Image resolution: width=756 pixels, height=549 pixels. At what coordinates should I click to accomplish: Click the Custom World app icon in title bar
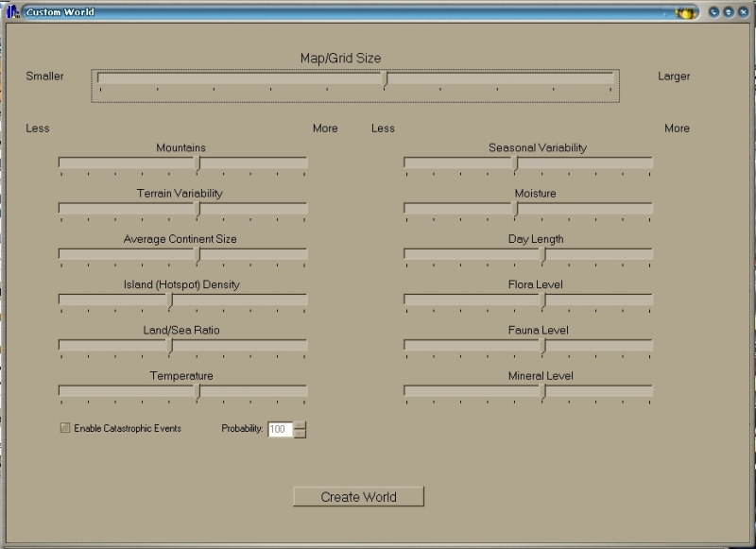pyautogui.click(x=13, y=12)
